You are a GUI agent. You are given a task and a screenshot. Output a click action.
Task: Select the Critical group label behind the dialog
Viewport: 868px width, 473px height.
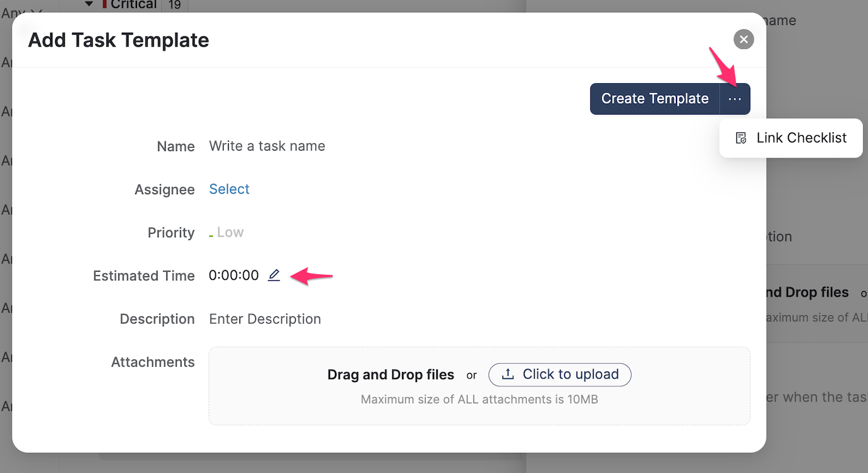(x=133, y=5)
